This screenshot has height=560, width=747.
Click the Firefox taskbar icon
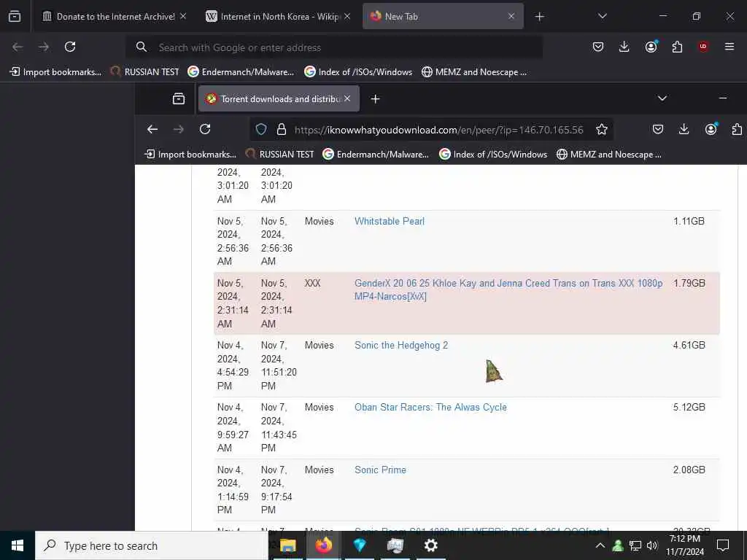(323, 545)
